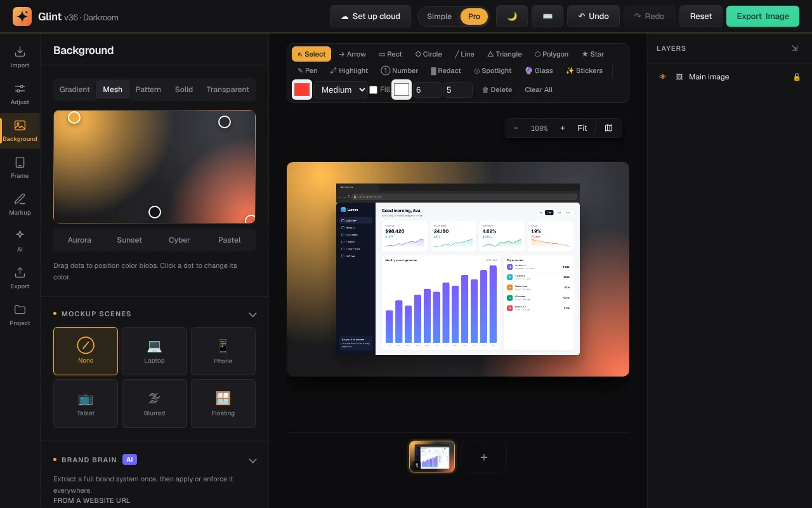Select the Pen markup tool
Image resolution: width=812 pixels, height=508 pixels.
point(308,70)
